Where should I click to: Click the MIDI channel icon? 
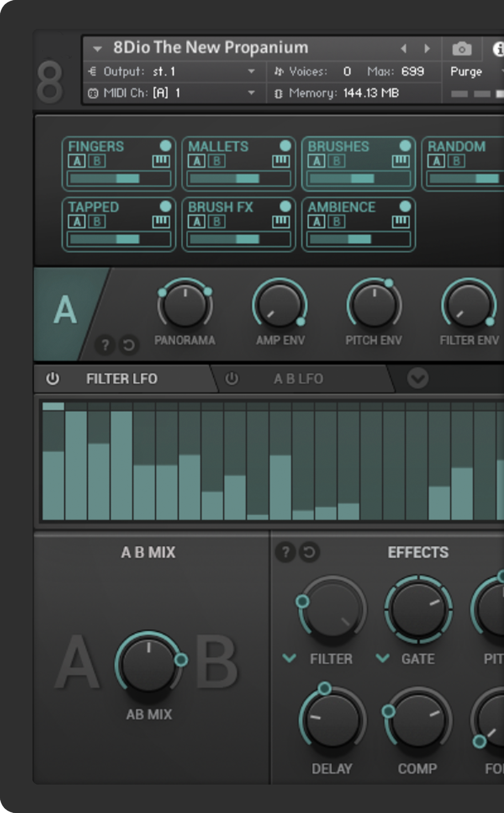(93, 93)
